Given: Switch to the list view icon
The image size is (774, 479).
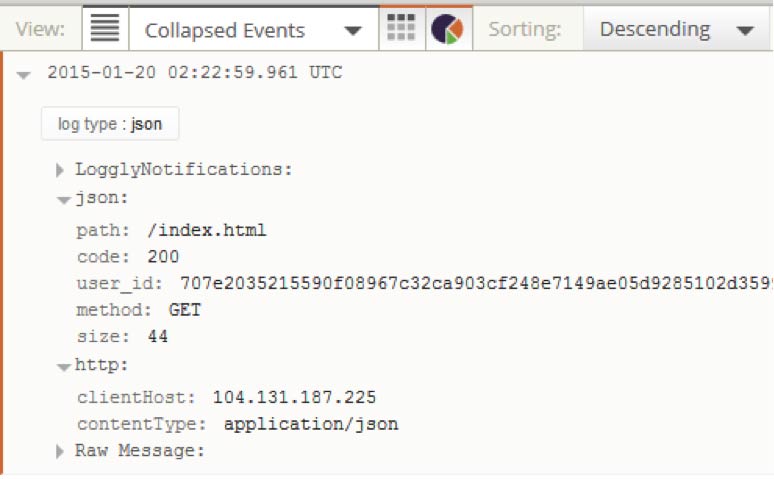Looking at the screenshot, I should coord(105,29).
